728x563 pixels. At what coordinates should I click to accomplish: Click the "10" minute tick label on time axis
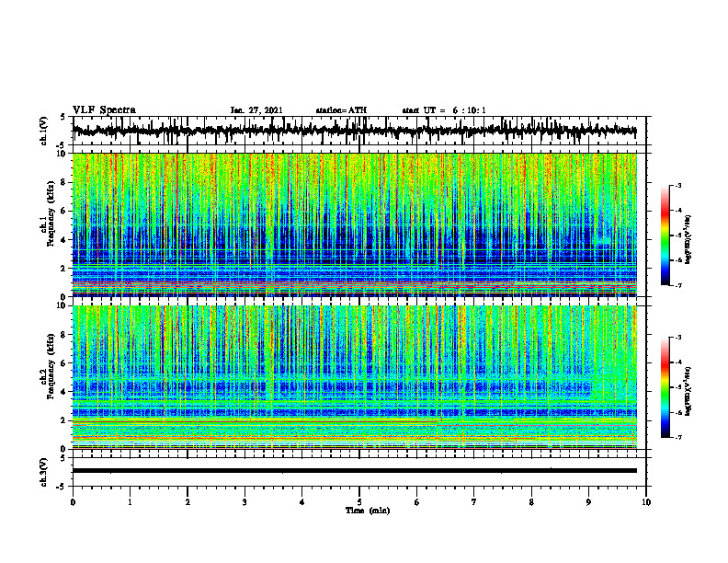point(646,502)
